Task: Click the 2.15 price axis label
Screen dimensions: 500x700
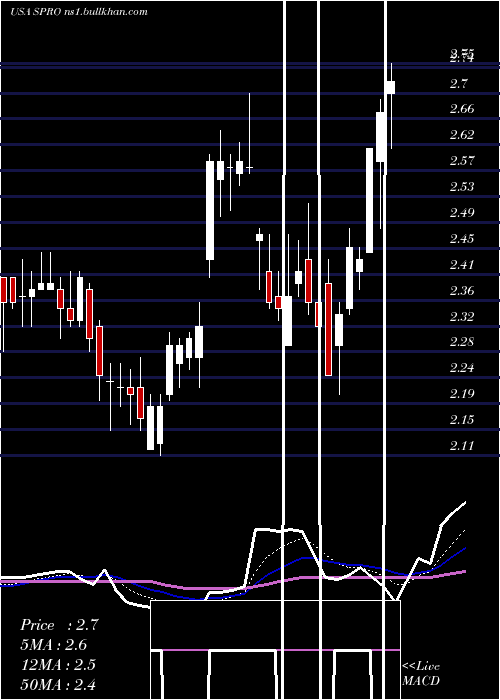Action: [462, 420]
